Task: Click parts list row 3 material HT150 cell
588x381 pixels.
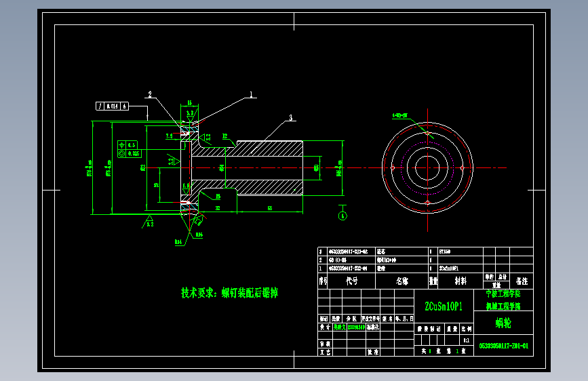Action: pos(460,252)
